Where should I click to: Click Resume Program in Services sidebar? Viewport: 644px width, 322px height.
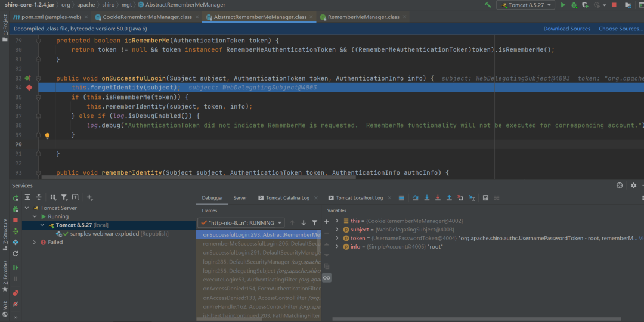point(16,267)
